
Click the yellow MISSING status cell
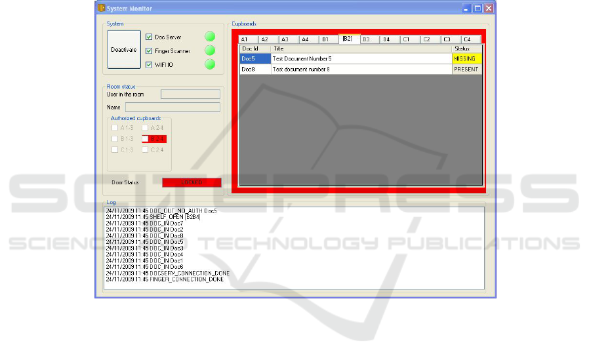pos(466,59)
